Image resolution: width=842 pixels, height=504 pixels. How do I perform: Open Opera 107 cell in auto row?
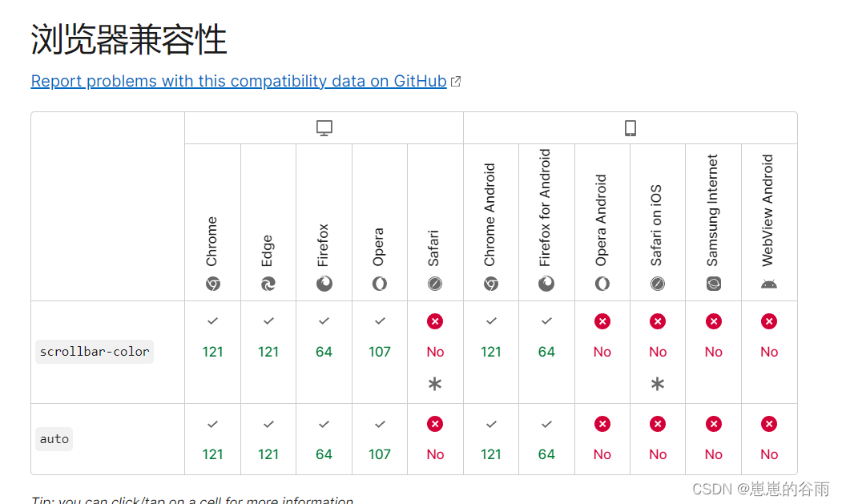[380, 440]
